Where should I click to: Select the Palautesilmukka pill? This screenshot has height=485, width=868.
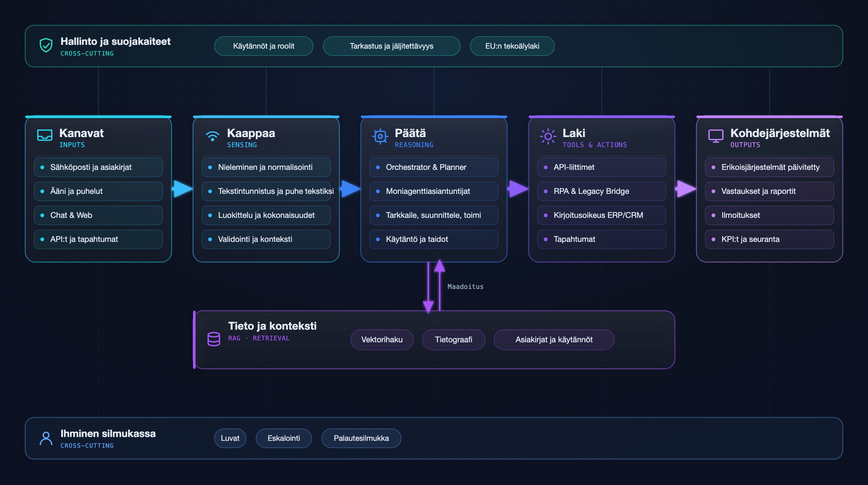pos(361,438)
